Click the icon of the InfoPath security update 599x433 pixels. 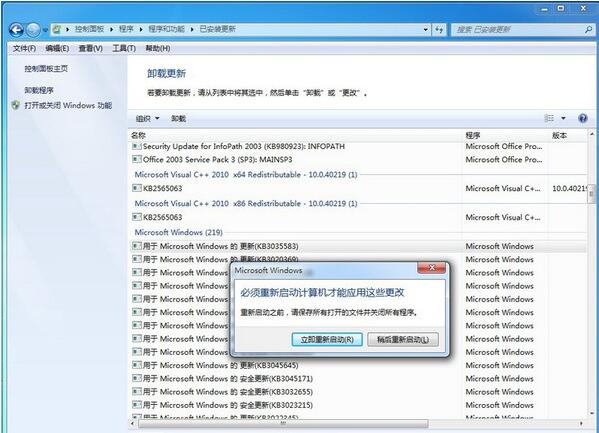click(x=137, y=146)
